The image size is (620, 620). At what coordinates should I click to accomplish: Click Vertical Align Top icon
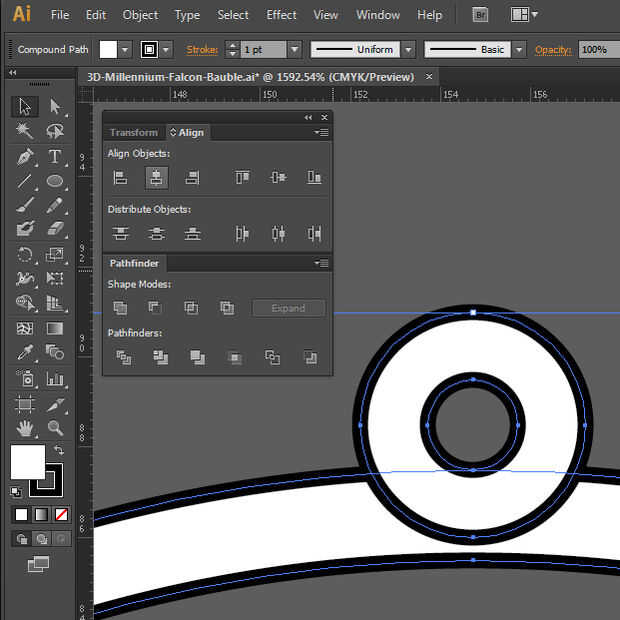tap(242, 177)
